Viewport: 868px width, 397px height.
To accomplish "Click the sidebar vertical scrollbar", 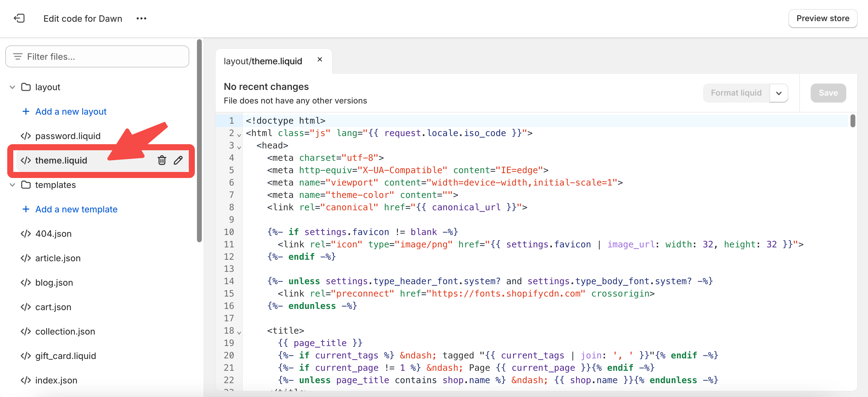I will click(x=199, y=141).
